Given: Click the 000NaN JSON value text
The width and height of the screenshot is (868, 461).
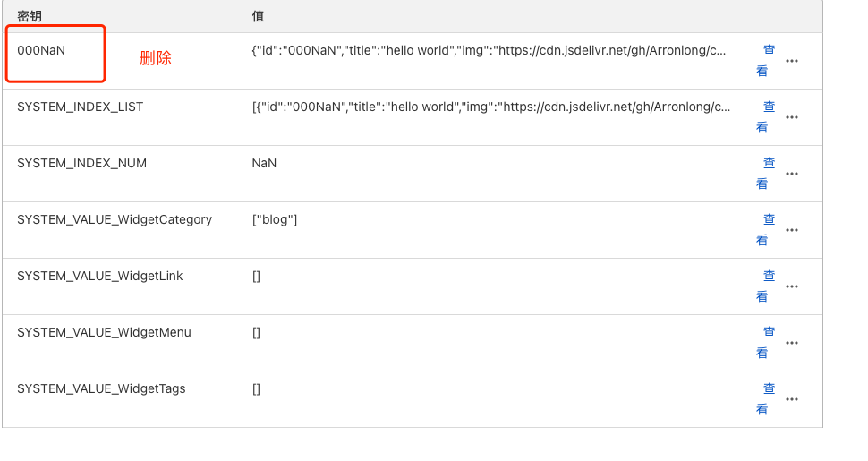Looking at the screenshot, I should point(489,51).
